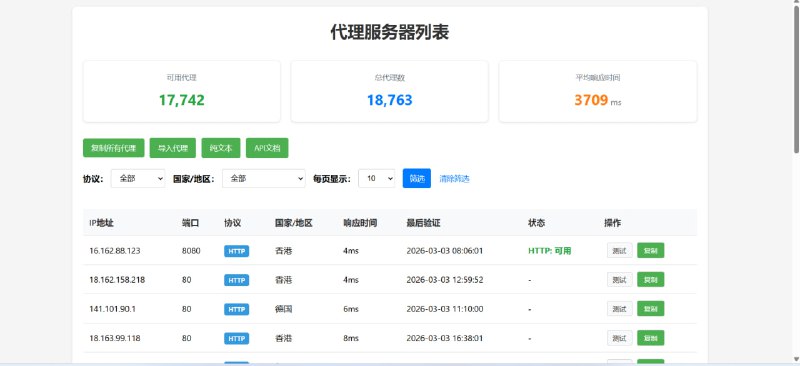
Task: Click timestamp 2026-03-03 16:38:01
Action: 445,338
